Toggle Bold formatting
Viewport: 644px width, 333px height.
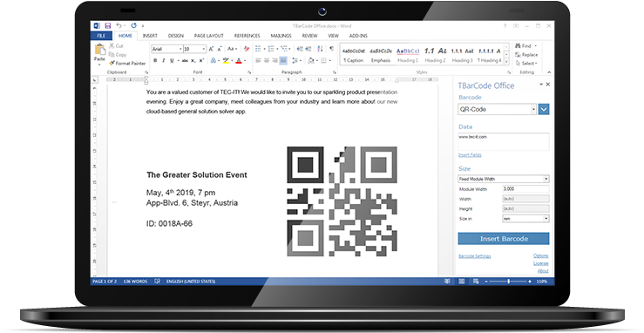(155, 61)
